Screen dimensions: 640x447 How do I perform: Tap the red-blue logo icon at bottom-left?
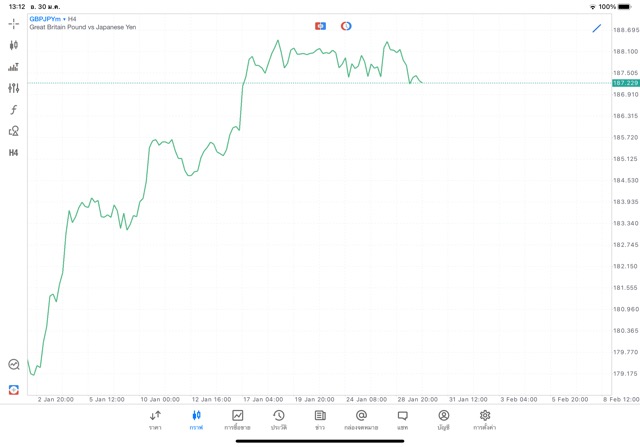point(13,390)
